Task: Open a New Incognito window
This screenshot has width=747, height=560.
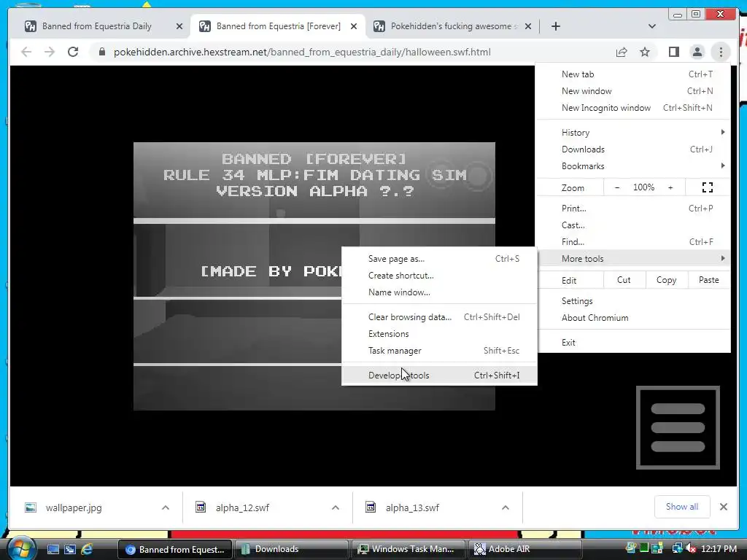Action: tap(634, 108)
